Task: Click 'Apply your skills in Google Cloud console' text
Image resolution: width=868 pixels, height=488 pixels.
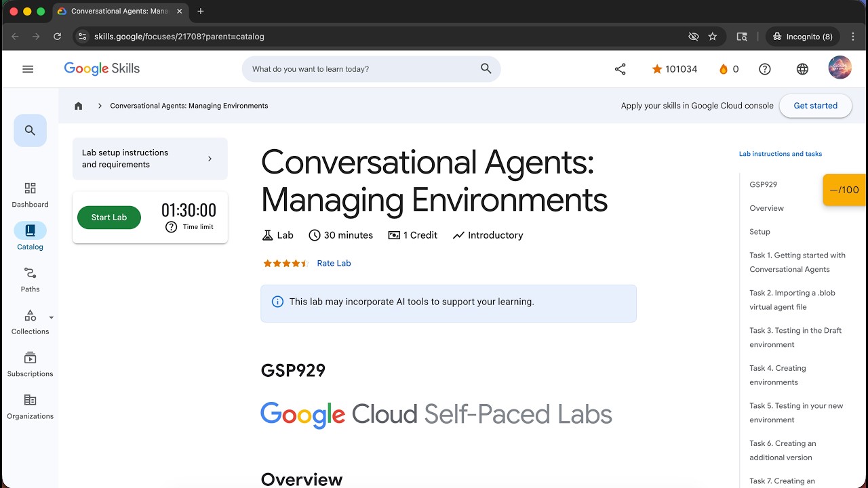Action: [x=697, y=106]
